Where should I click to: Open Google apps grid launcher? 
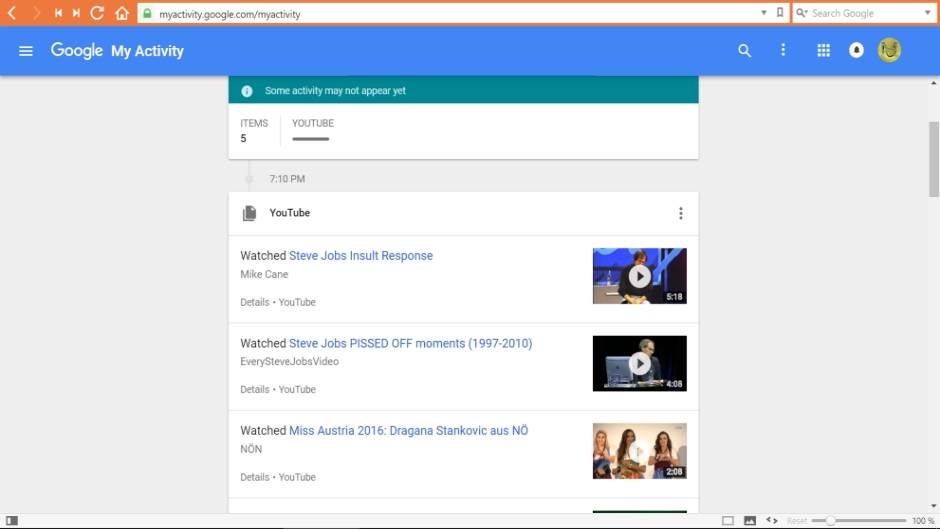pyautogui.click(x=823, y=51)
